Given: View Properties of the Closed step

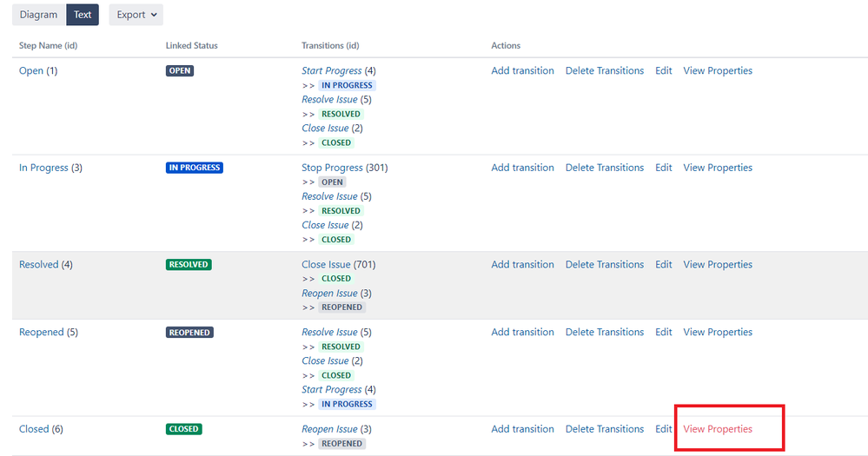Looking at the screenshot, I should [x=718, y=429].
